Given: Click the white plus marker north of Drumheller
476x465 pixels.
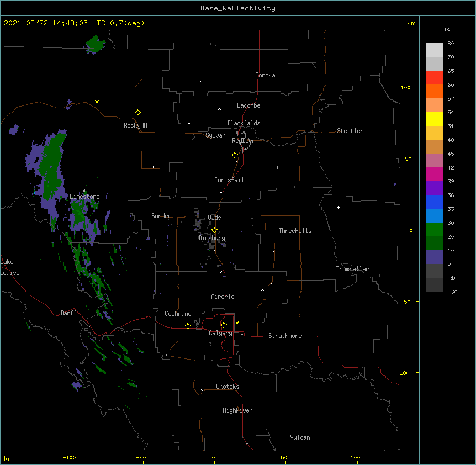Looking at the screenshot, I should coord(338,207).
